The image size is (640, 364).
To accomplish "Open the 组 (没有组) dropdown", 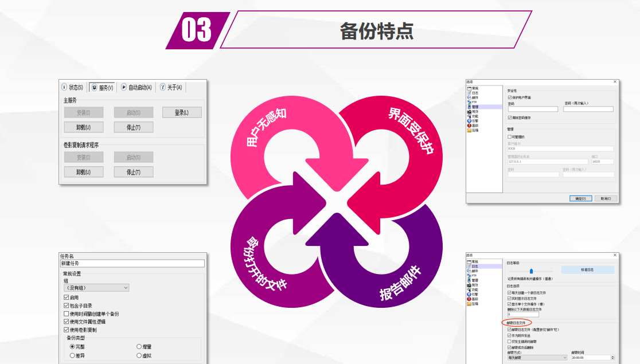I will (x=95, y=288).
